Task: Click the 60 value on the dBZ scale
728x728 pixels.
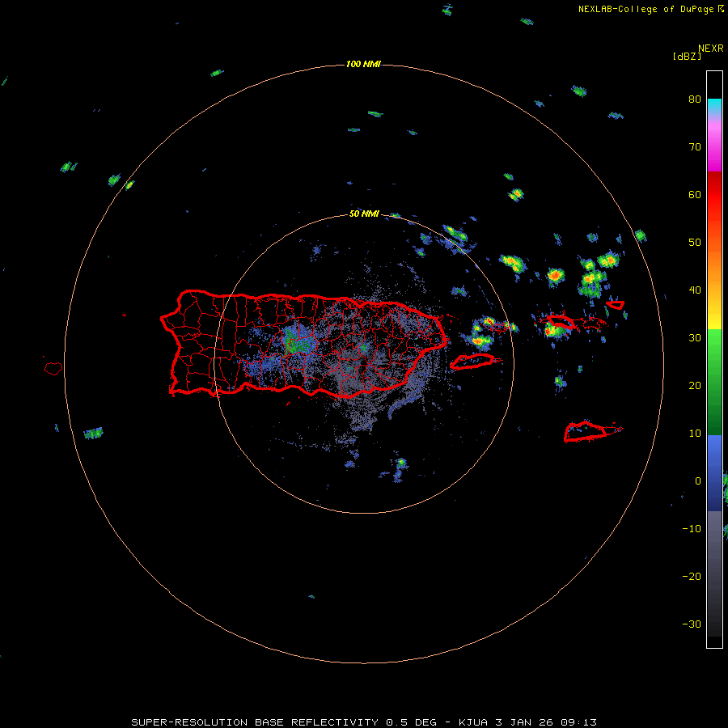Action: (695, 195)
